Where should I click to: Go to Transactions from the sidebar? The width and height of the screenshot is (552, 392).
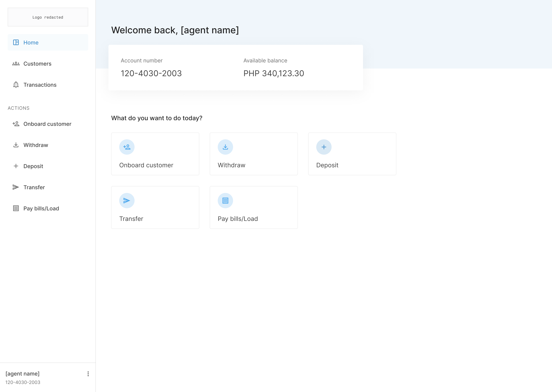point(40,85)
